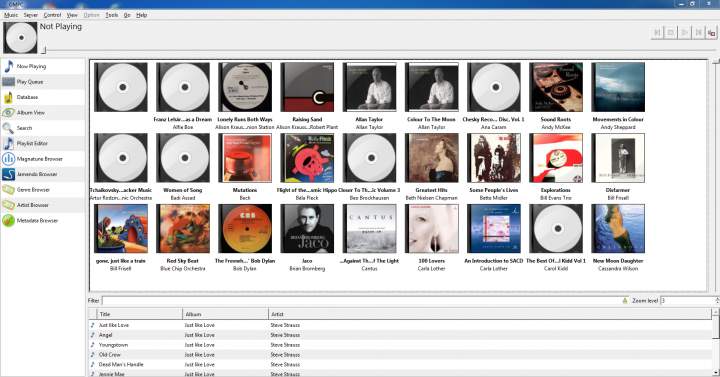Viewport: 720px width, 377px height.
Task: Click the volume button in the toolbar
Action: 712,33
